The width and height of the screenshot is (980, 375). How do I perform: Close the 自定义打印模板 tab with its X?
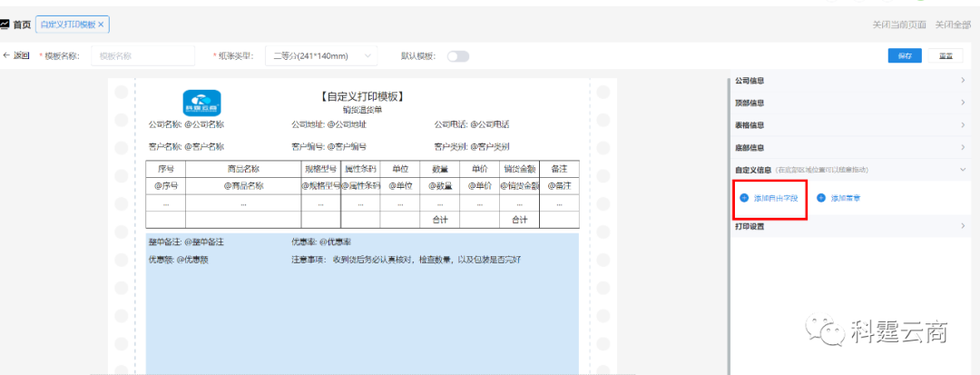tap(102, 25)
